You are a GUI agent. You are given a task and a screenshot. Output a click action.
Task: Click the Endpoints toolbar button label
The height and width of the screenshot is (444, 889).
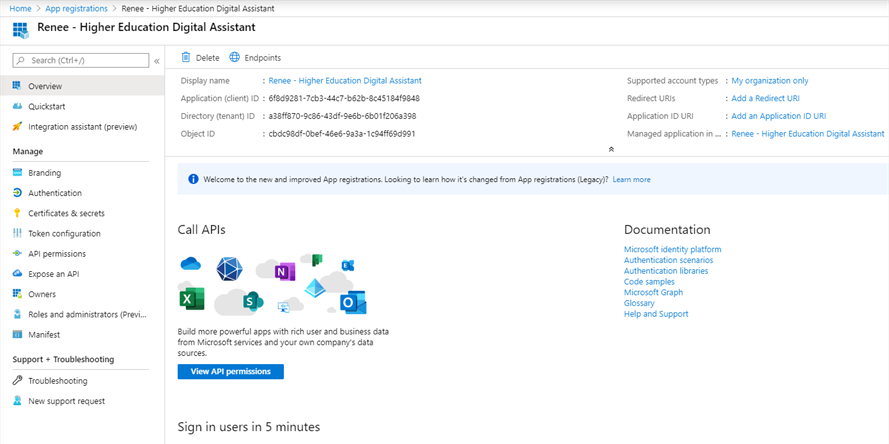[263, 58]
